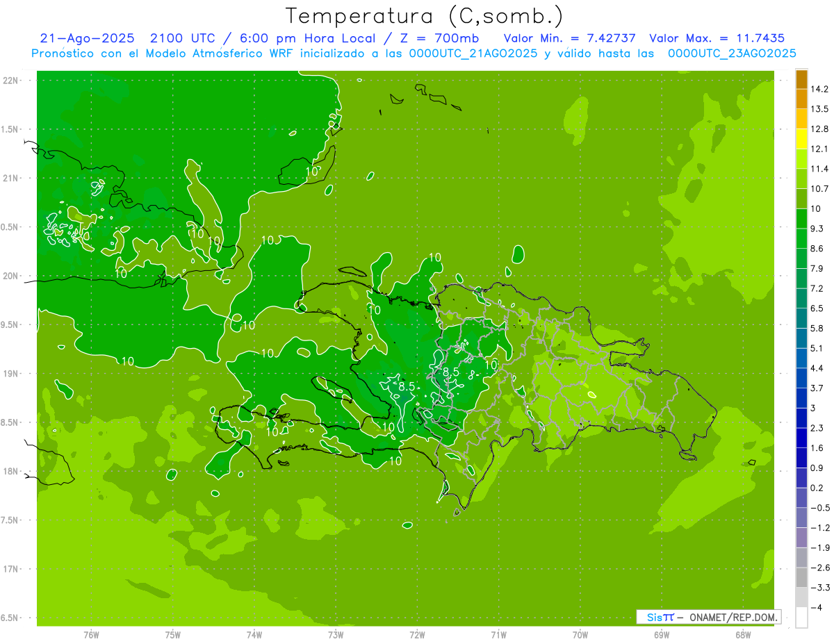Viewport: 834px width, 644px height.
Task: Select "Valor Min. = 7.42737" text
Action: [569, 38]
